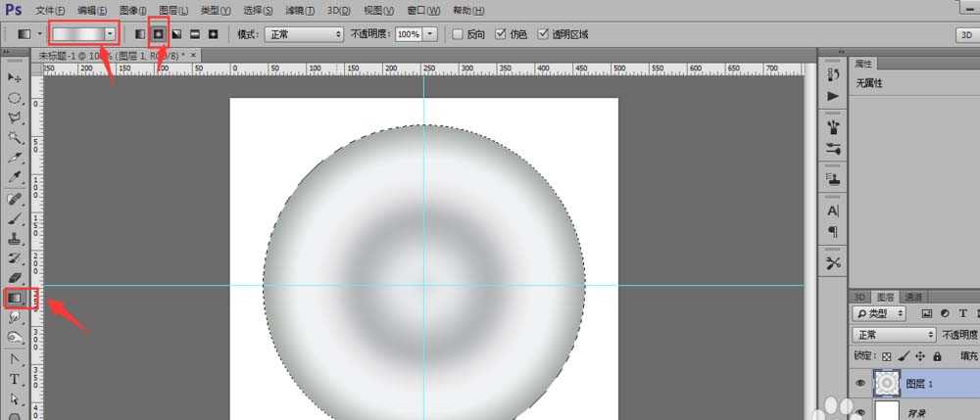Hide 图层 1 using its eye icon
Viewport: 980px width, 420px height.
point(860,384)
